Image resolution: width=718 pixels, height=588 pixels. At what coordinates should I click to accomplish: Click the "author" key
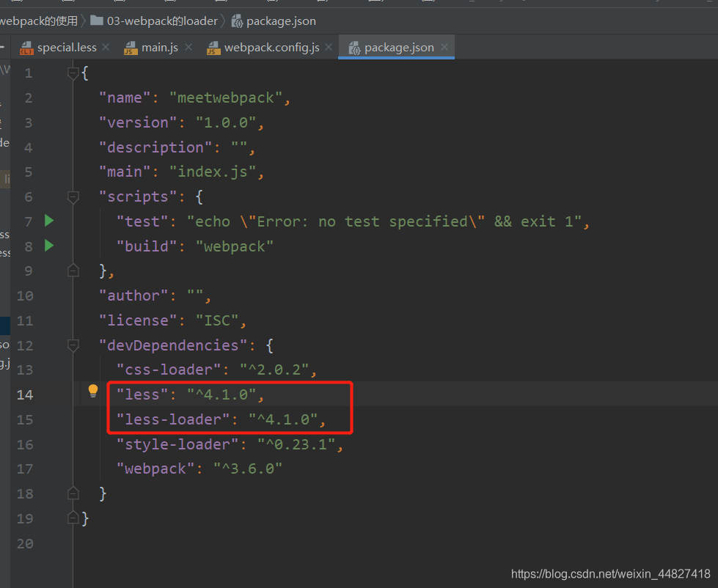(133, 295)
